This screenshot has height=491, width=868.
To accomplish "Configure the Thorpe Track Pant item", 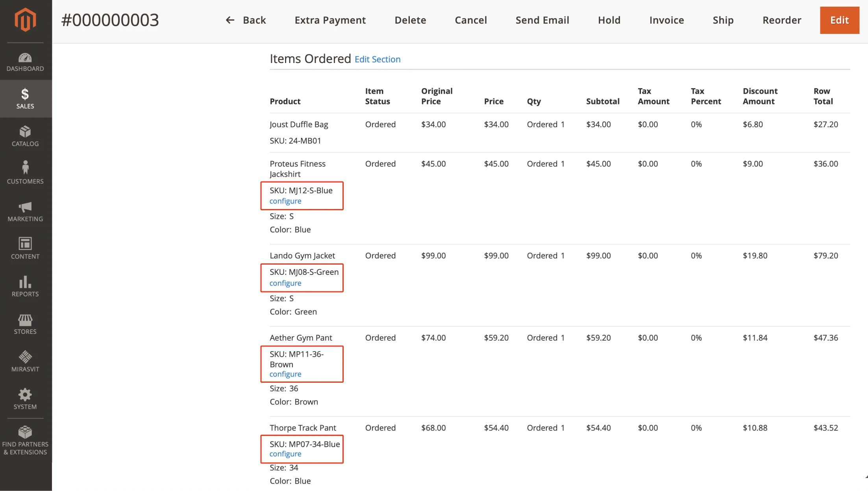I will [285, 454].
